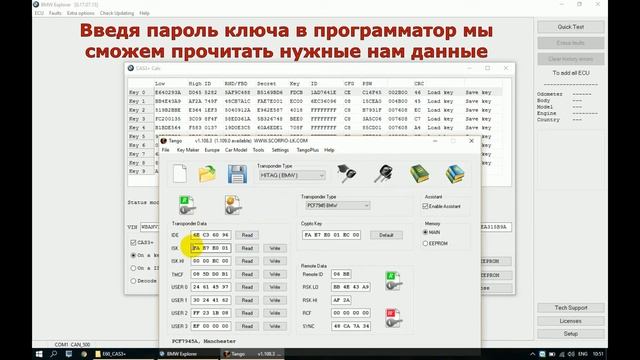Open the Faults menu in BMW Explorer

pyautogui.click(x=55, y=13)
